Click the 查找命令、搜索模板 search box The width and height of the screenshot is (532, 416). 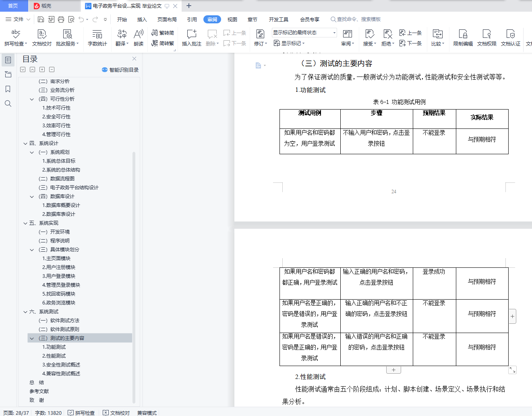pos(356,19)
